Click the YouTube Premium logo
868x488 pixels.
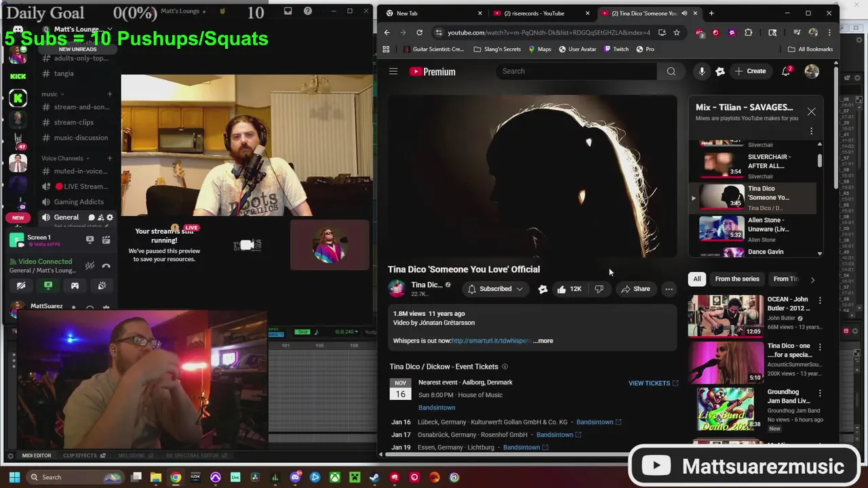433,72
